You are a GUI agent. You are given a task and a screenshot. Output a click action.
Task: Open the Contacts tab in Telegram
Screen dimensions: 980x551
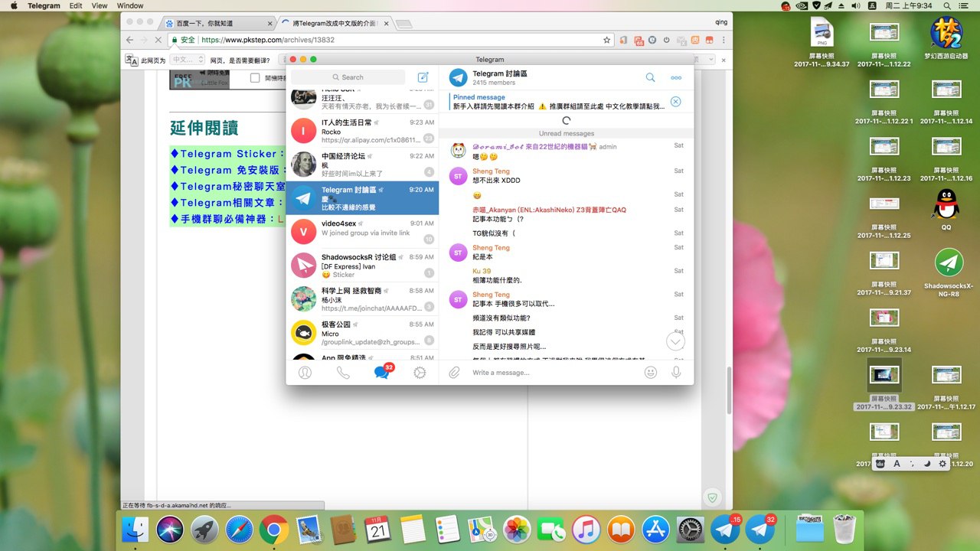tap(305, 373)
